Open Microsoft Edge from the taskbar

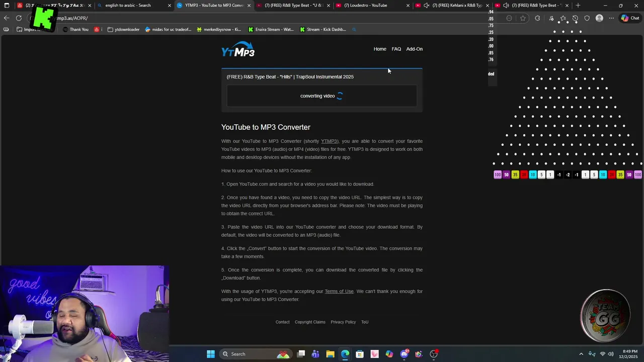pyautogui.click(x=345, y=354)
